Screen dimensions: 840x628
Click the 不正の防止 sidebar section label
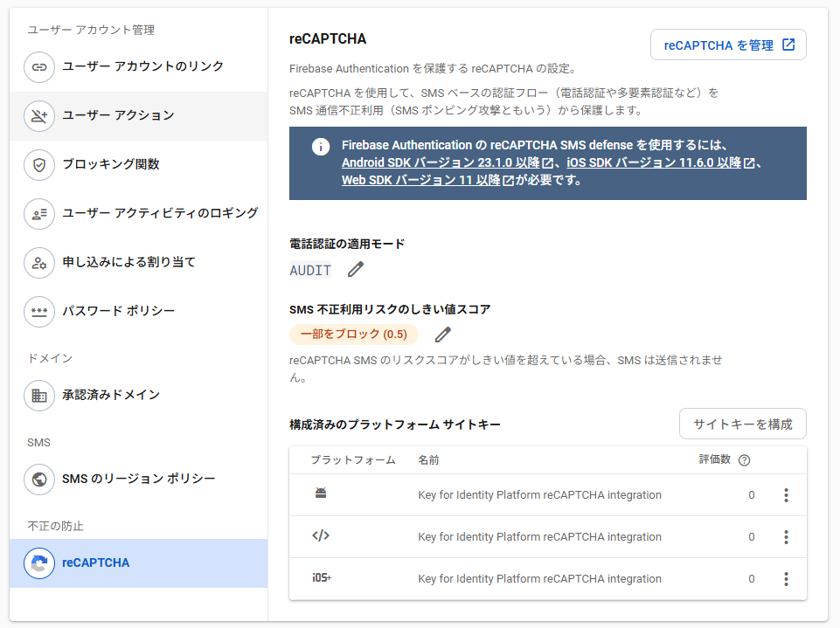point(55,527)
